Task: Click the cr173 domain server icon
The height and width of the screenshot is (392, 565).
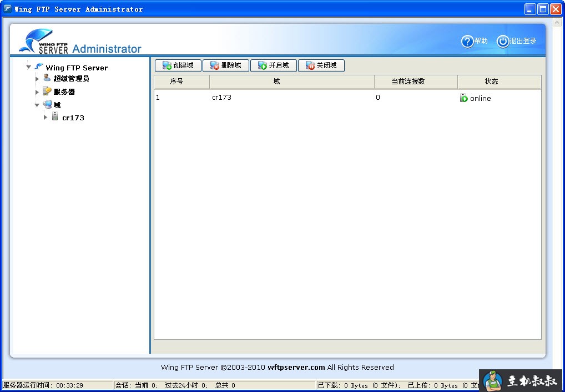Action: point(55,116)
